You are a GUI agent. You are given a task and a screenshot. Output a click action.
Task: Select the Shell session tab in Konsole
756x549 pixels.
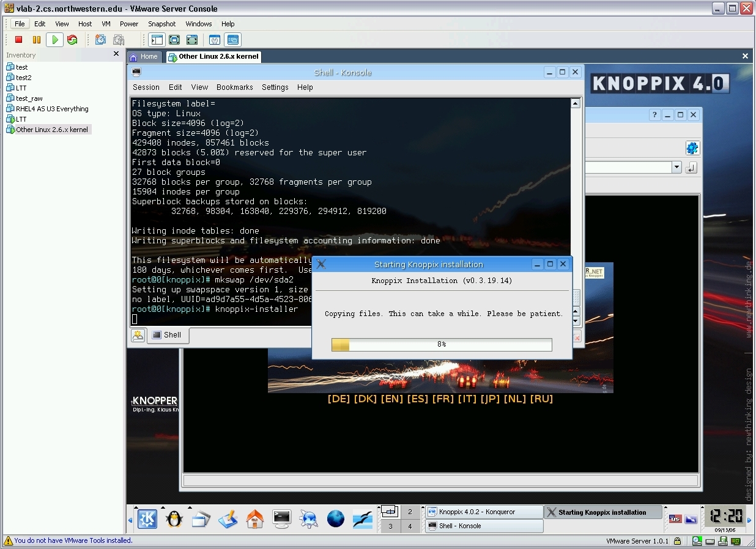tap(168, 335)
